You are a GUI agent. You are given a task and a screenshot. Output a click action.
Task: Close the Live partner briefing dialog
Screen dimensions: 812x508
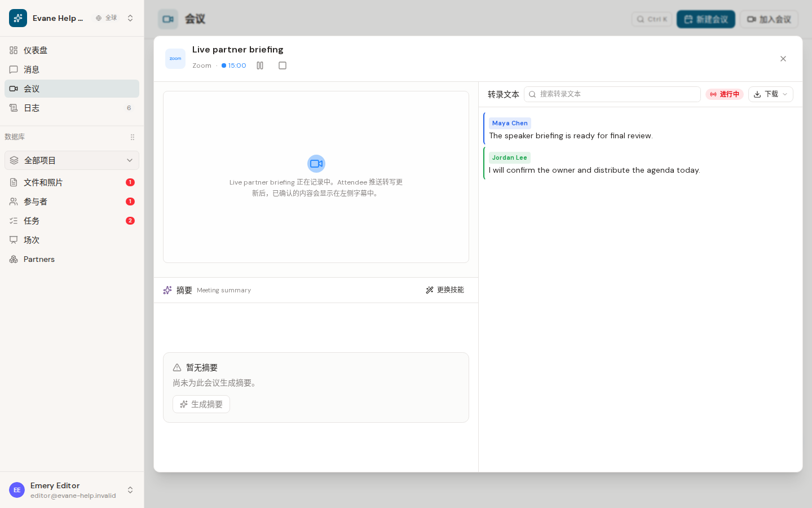[x=783, y=59]
